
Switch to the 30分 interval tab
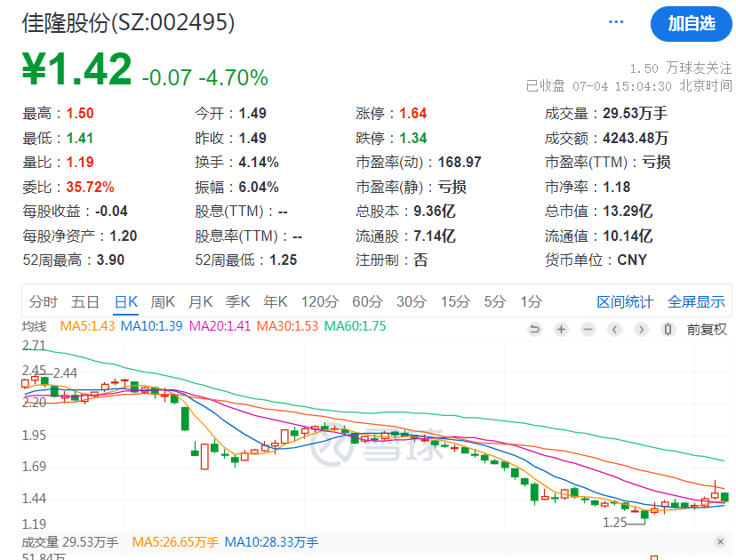tap(412, 301)
